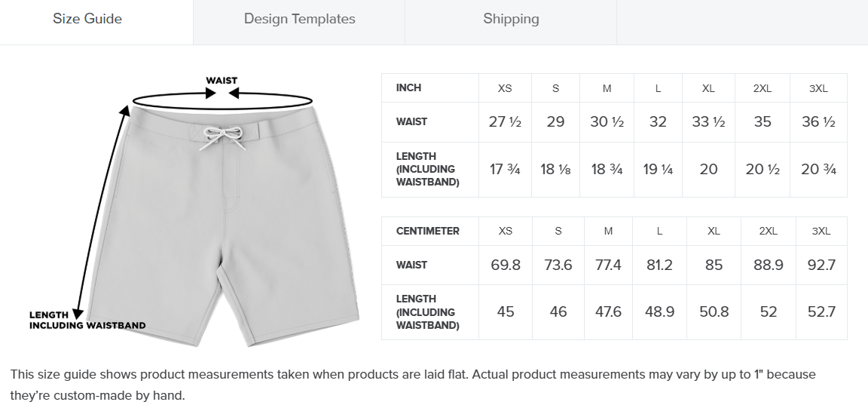Click the 17 ¾ length value
Image resolution: width=868 pixels, height=405 pixels.
[x=505, y=170]
